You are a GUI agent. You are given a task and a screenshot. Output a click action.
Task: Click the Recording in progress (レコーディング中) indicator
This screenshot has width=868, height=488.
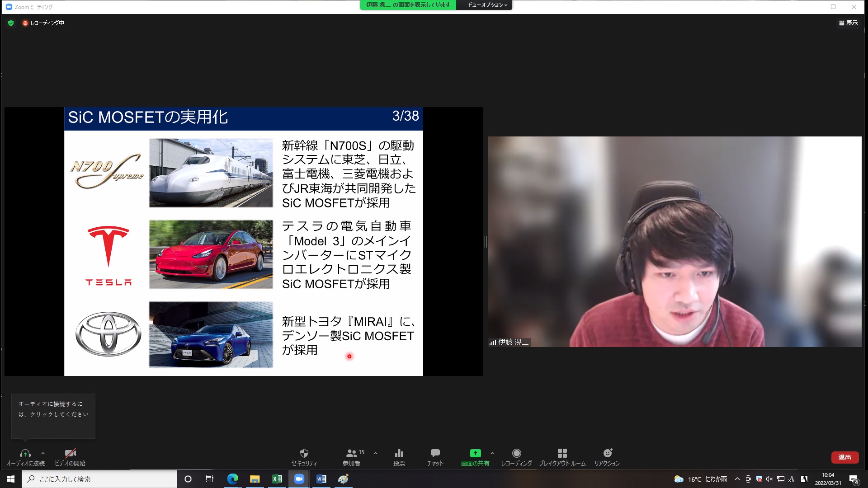(x=43, y=23)
